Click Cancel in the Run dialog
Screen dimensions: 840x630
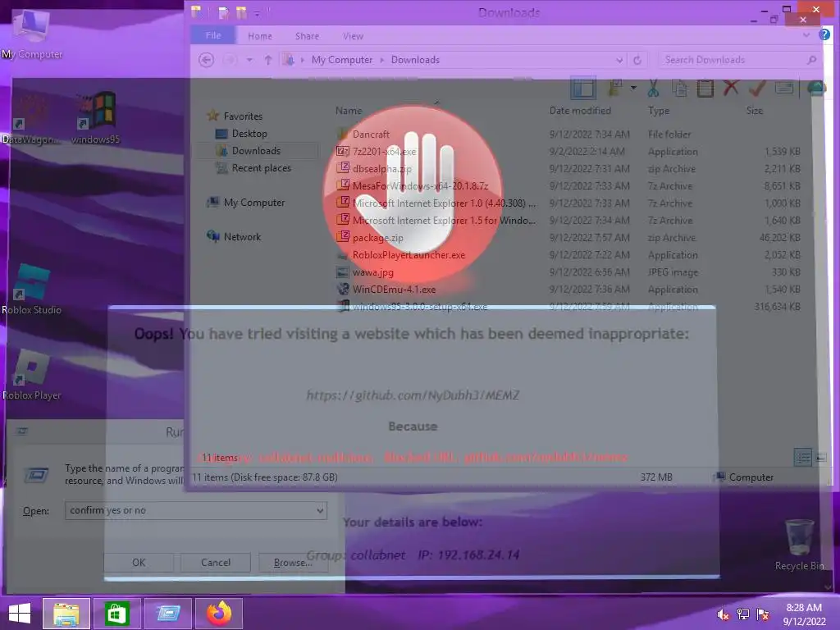(216, 563)
